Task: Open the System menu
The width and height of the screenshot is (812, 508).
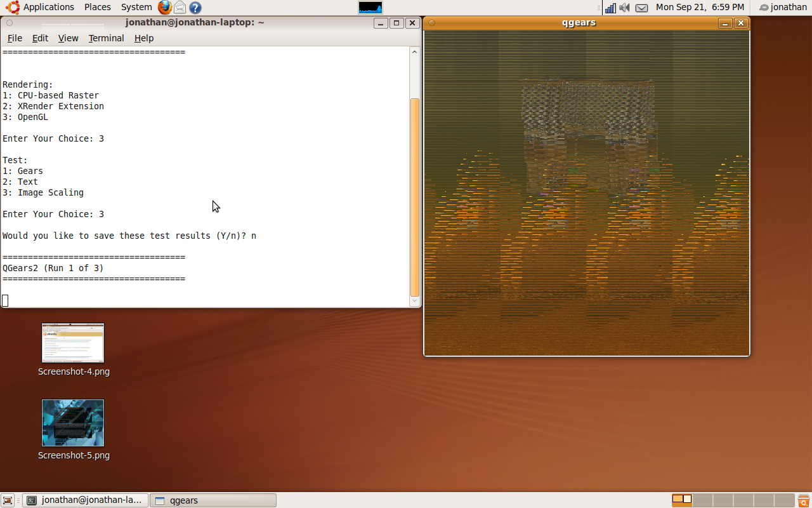Action: point(136,7)
